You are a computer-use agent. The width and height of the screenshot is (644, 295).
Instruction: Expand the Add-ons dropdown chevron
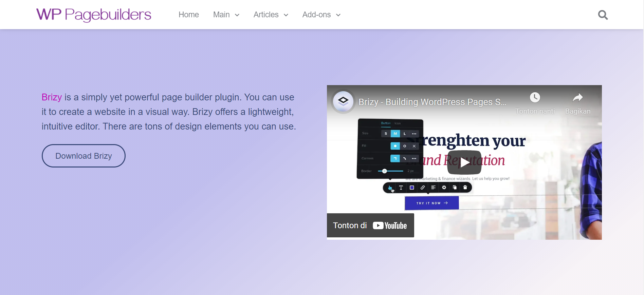pyautogui.click(x=338, y=15)
